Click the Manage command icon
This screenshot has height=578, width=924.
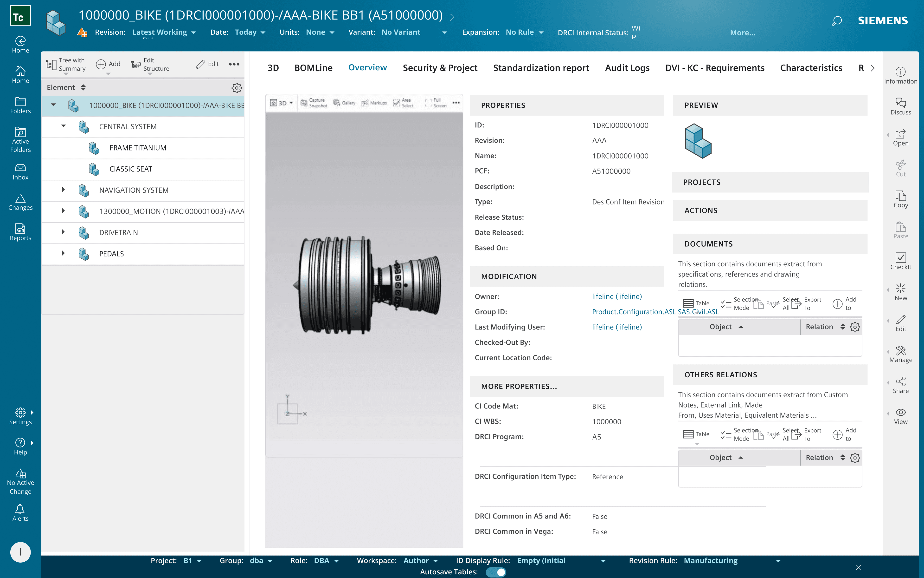pyautogui.click(x=900, y=354)
